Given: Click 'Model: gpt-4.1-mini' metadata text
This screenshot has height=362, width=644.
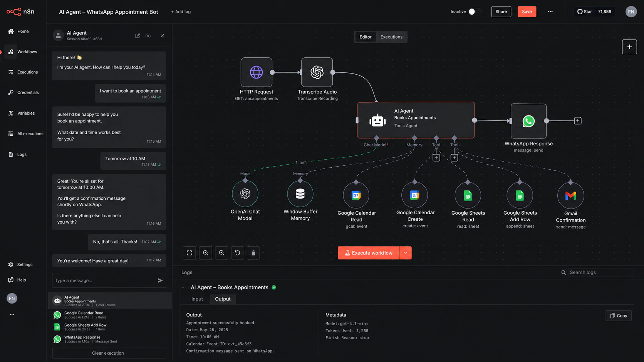Looking at the screenshot, I should (x=347, y=324).
